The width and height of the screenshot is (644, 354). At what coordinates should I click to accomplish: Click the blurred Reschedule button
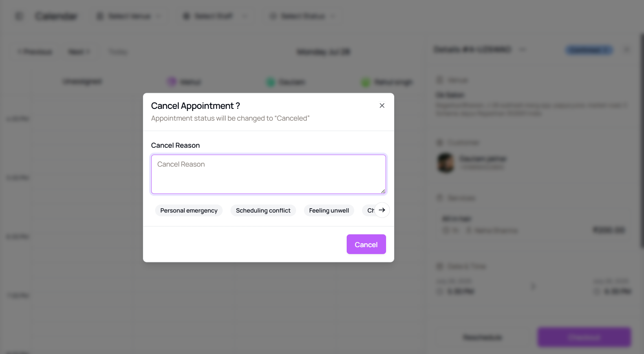pyautogui.click(x=483, y=337)
